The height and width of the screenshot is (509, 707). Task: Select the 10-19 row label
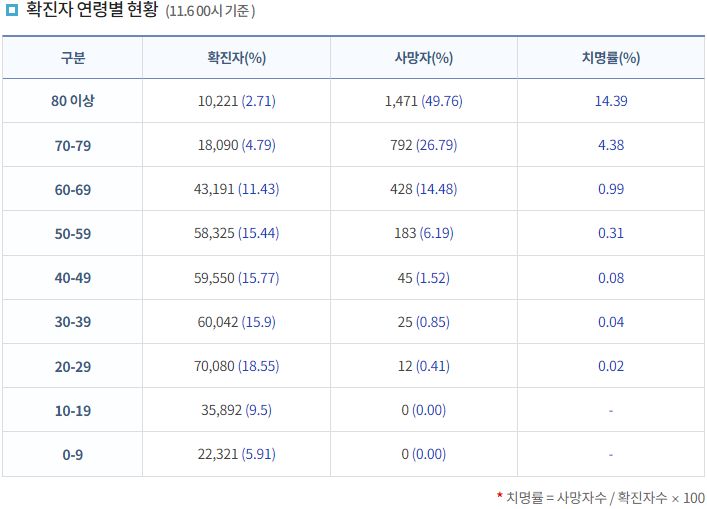(73, 411)
